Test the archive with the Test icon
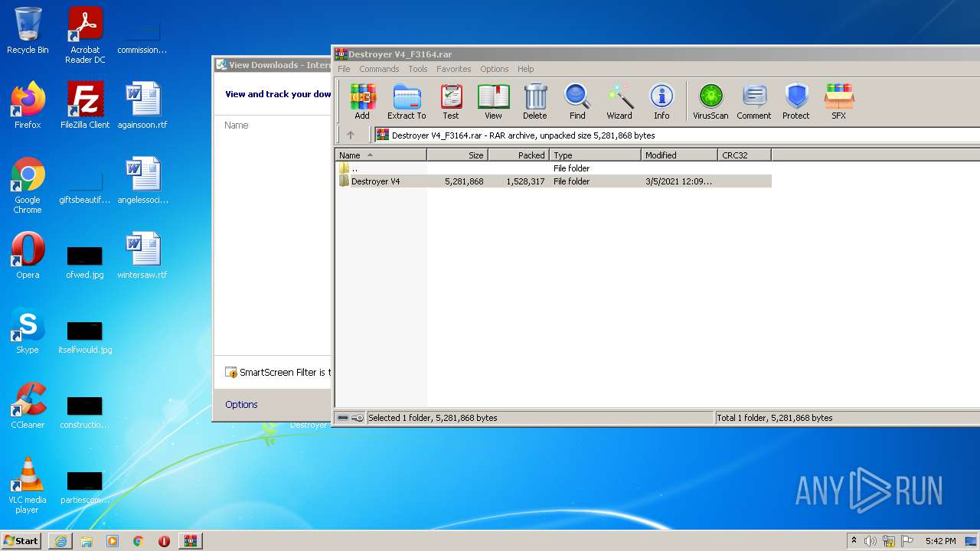 coord(451,102)
